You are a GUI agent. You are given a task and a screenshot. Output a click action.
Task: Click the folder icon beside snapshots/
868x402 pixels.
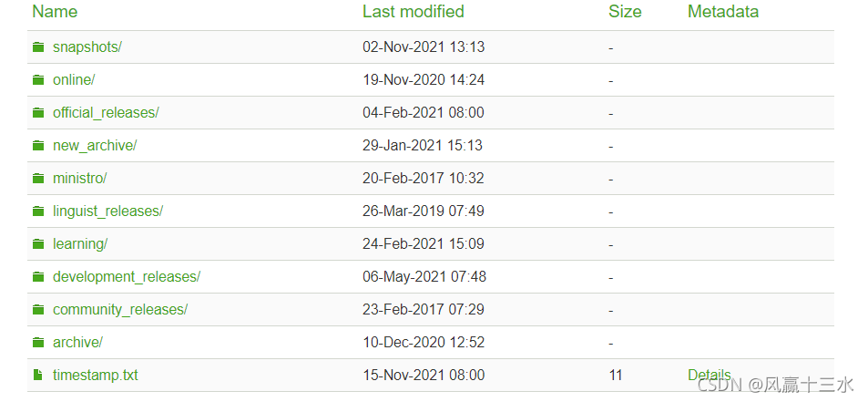[x=38, y=47]
